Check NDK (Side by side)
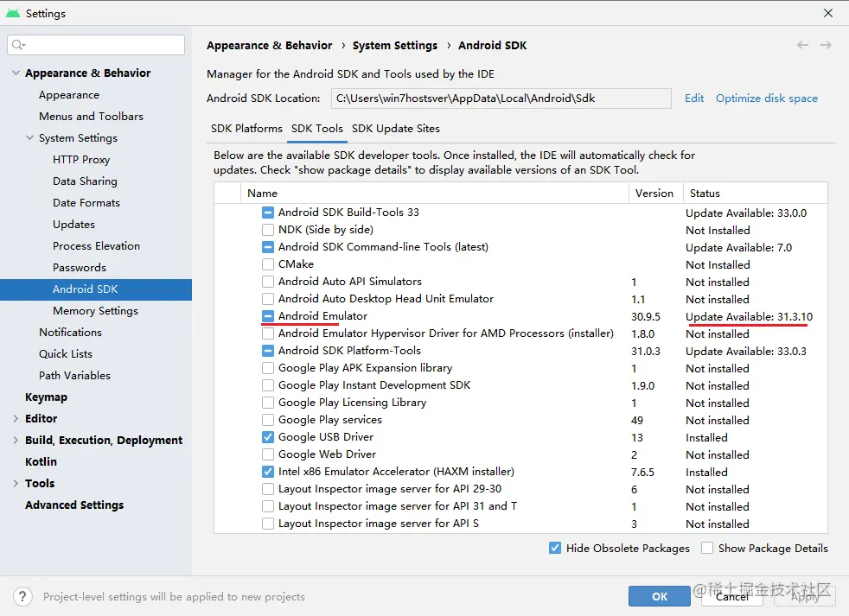This screenshot has width=849, height=616. pyautogui.click(x=267, y=230)
